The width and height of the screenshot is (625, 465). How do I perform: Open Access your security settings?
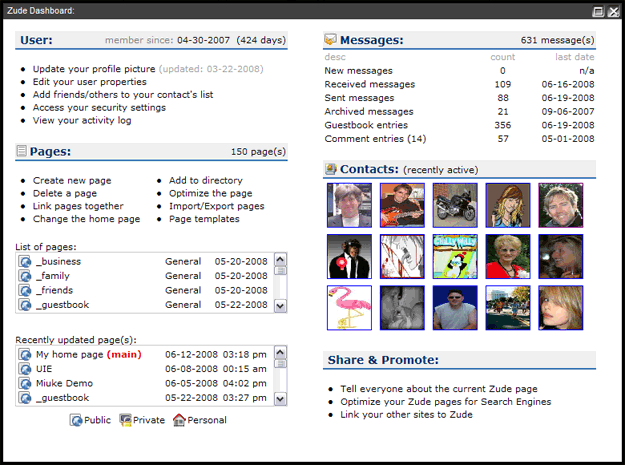[99, 108]
